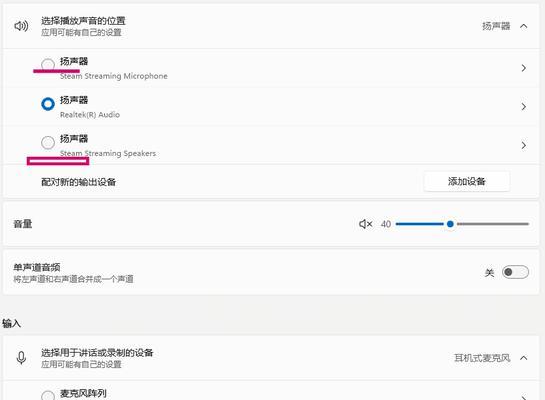The width and height of the screenshot is (545, 400).
Task: Click the 添加设备 button
Action: [466, 181]
